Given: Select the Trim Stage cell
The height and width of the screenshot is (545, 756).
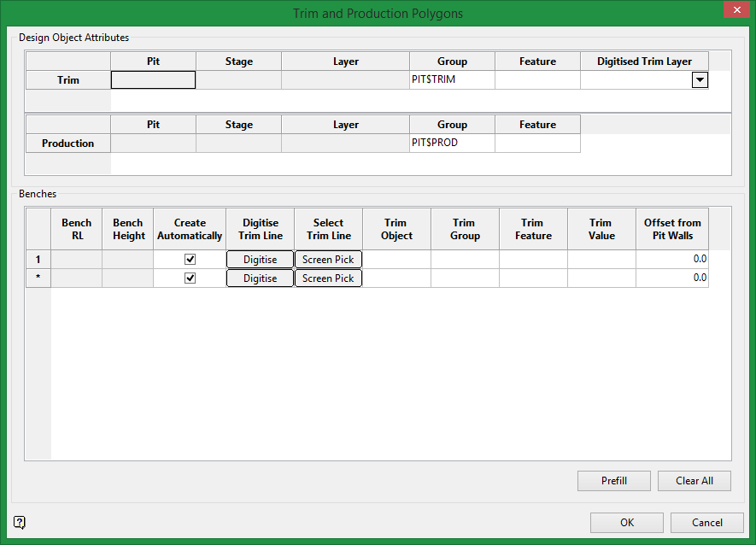Looking at the screenshot, I should coord(238,80).
